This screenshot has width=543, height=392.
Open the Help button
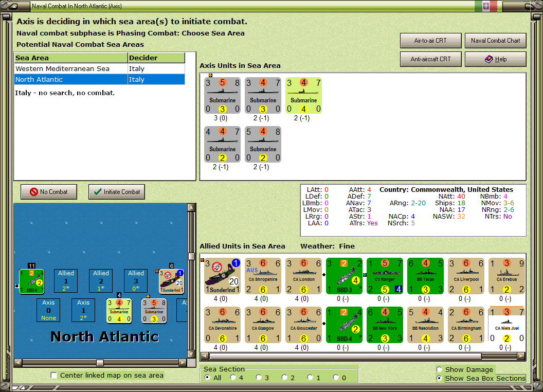pos(495,59)
